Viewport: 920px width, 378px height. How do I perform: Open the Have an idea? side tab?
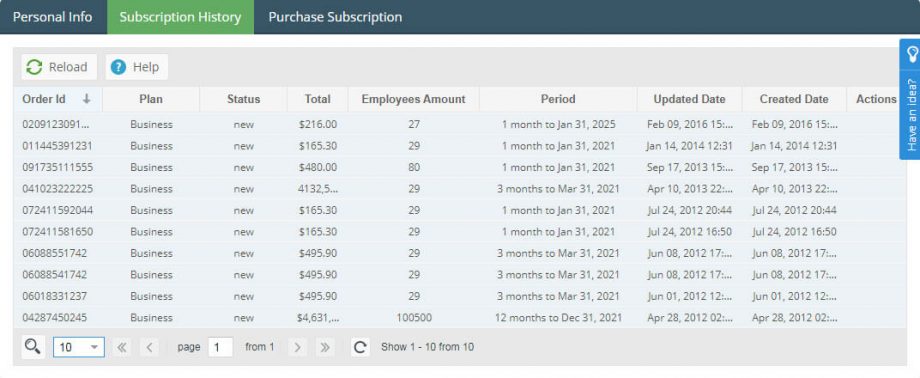click(x=911, y=114)
